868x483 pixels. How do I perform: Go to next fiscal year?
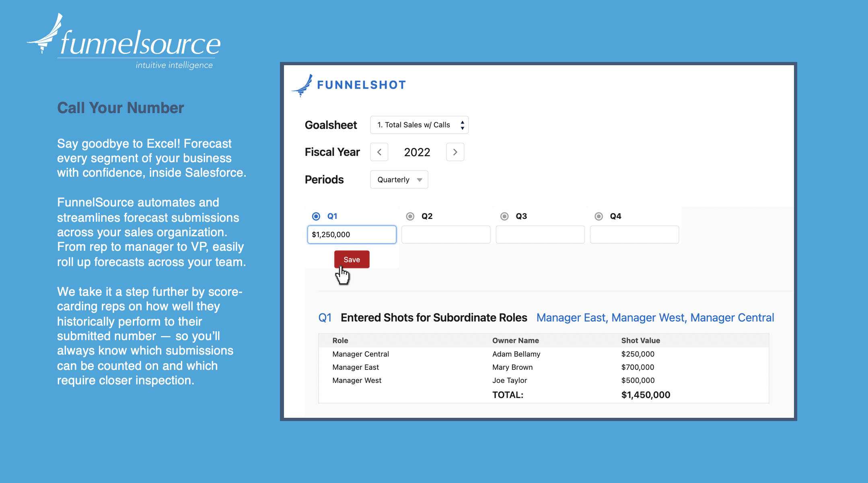pos(455,152)
